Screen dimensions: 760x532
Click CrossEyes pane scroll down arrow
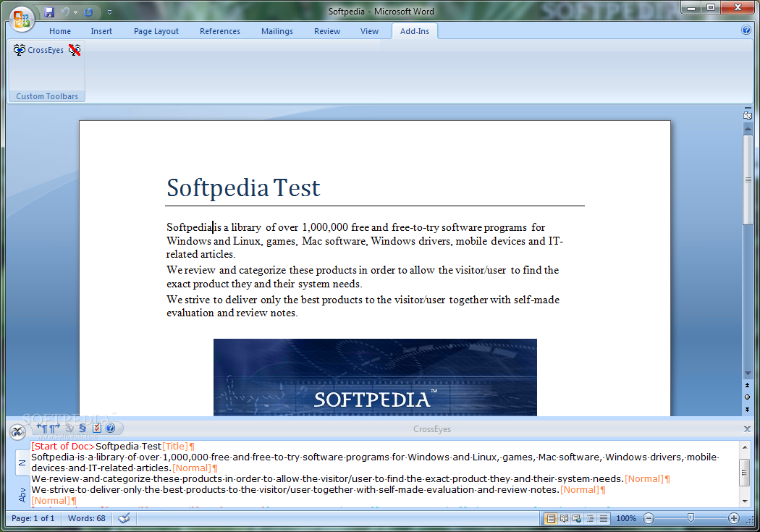click(745, 502)
